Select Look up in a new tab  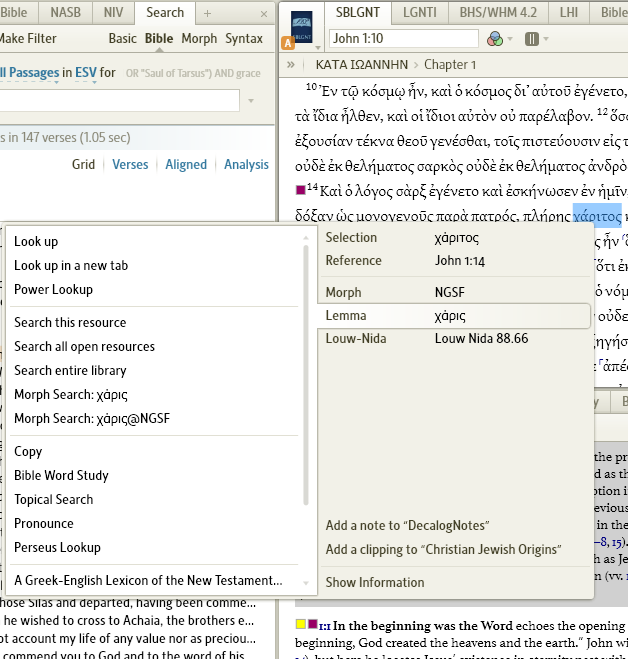pyautogui.click(x=71, y=266)
